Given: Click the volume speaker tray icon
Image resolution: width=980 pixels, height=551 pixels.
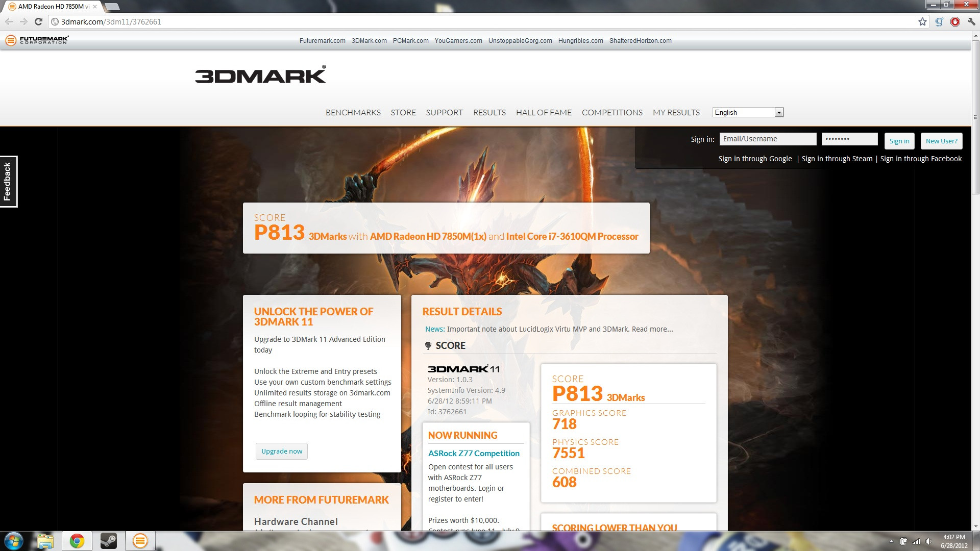Looking at the screenshot, I should tap(928, 541).
